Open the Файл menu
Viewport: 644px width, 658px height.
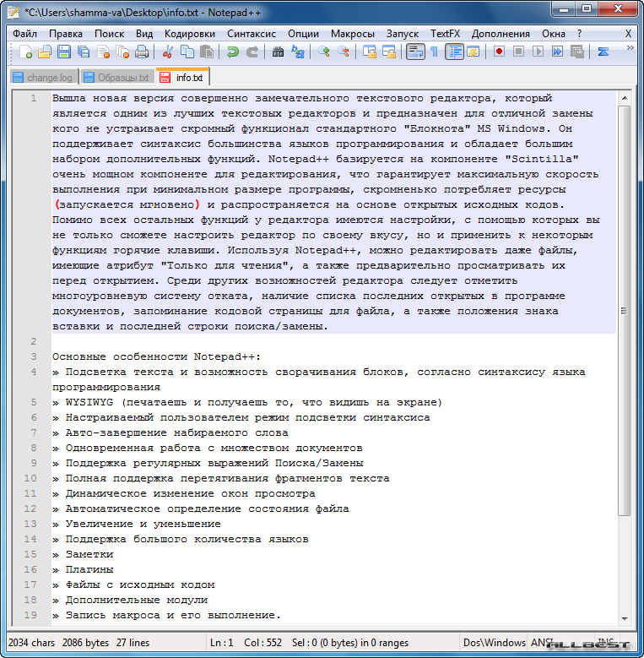(24, 34)
